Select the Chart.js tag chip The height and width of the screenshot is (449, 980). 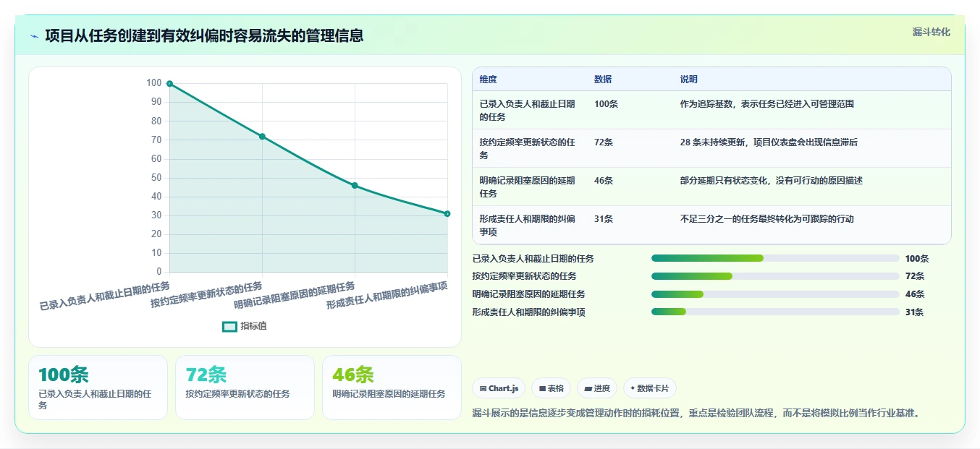(499, 388)
